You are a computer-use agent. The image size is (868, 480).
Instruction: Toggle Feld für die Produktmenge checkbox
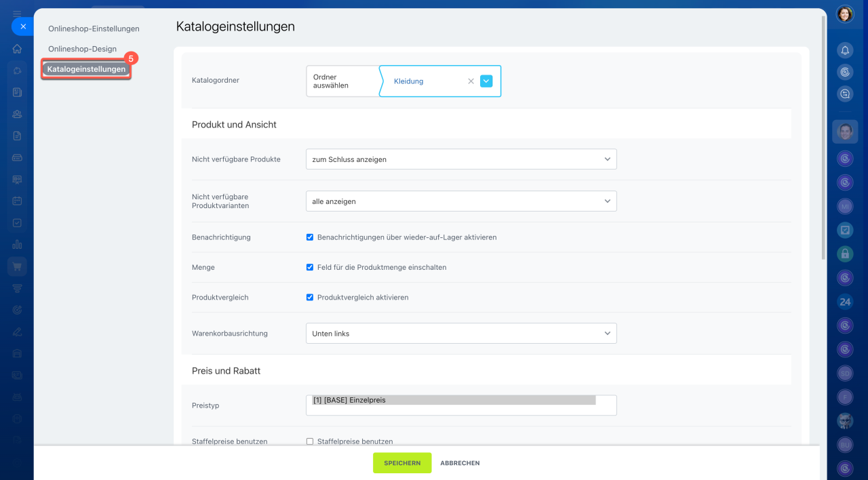pos(310,267)
